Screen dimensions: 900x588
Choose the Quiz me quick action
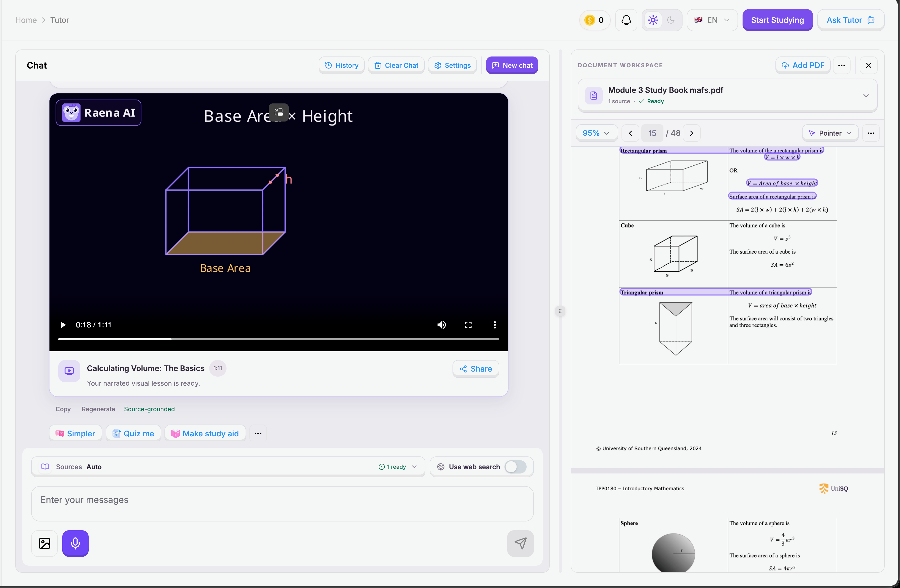click(x=134, y=433)
